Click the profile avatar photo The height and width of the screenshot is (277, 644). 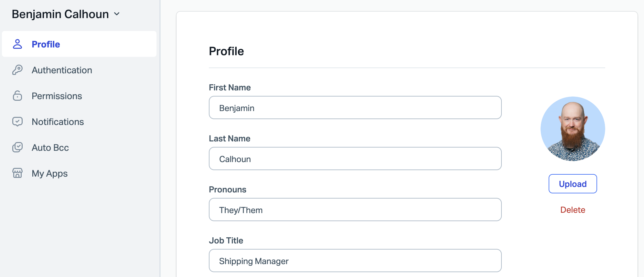tap(573, 129)
